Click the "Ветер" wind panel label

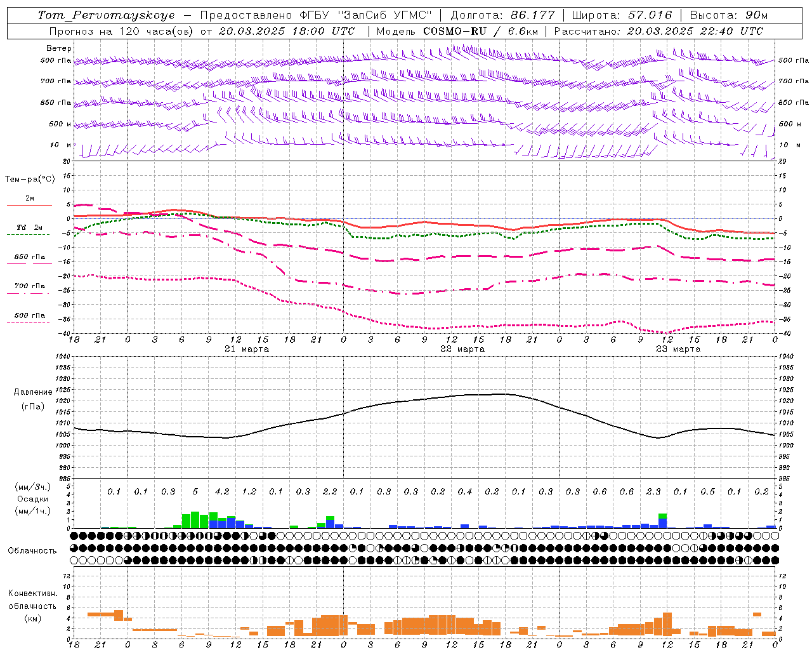coord(59,48)
